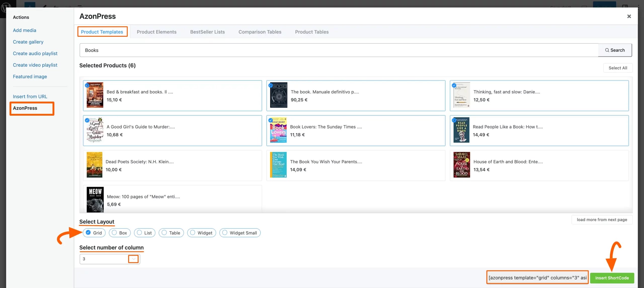Select Widget Small layout radio
Screen dimensions: 644x288
(x=225, y=233)
